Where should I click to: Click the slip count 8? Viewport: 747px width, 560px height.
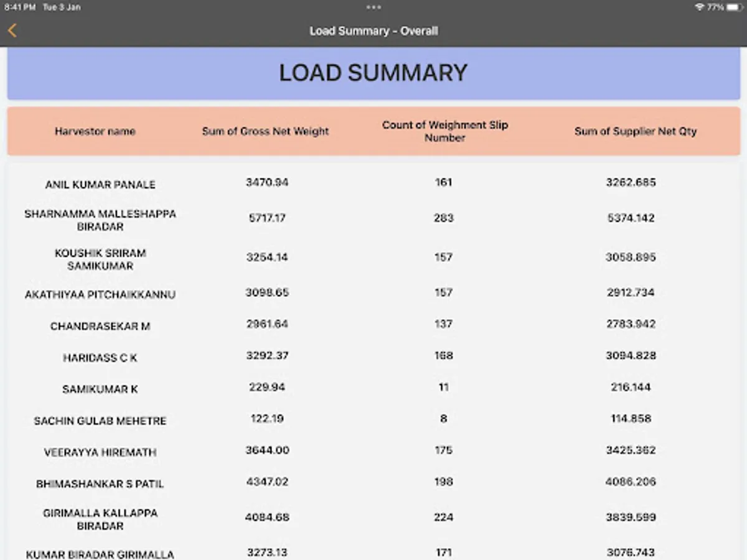point(443,419)
